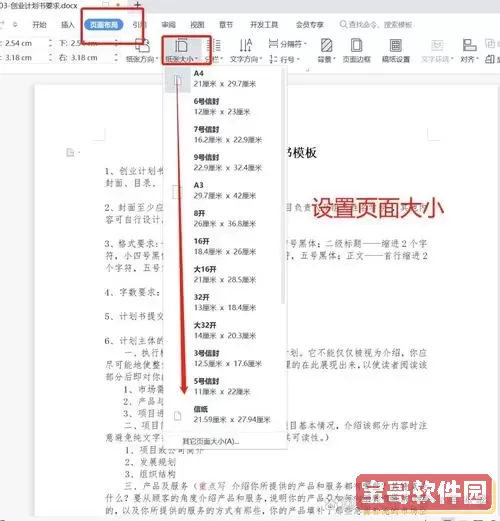Adjust the 右 right margin stepper

click(x=116, y=58)
